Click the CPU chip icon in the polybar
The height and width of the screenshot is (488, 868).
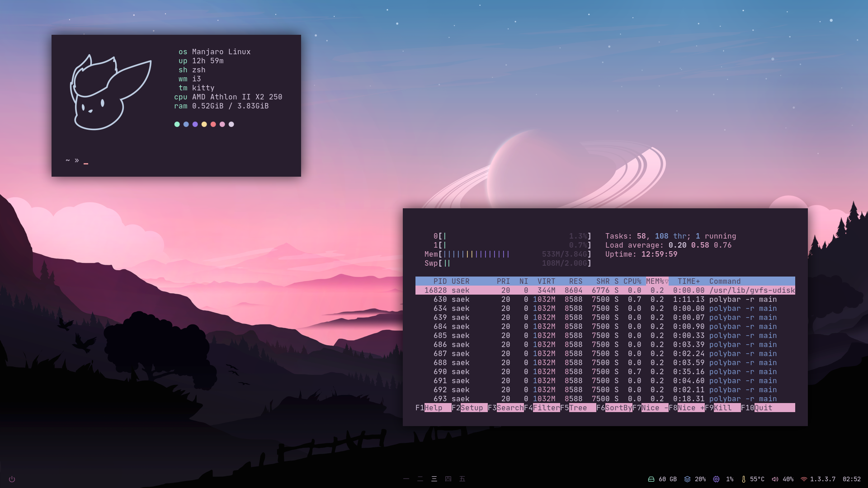[x=716, y=479]
